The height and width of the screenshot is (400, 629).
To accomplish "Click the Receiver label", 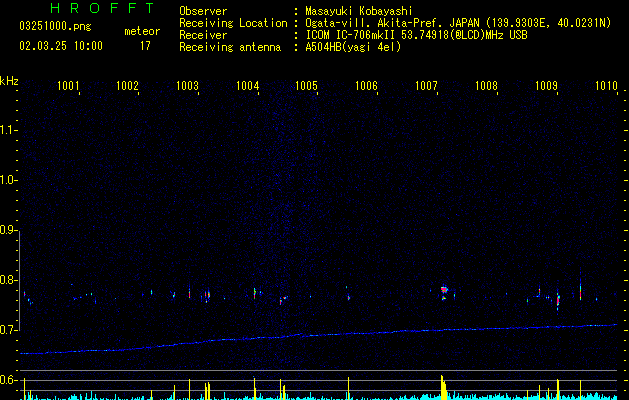I will (203, 35).
